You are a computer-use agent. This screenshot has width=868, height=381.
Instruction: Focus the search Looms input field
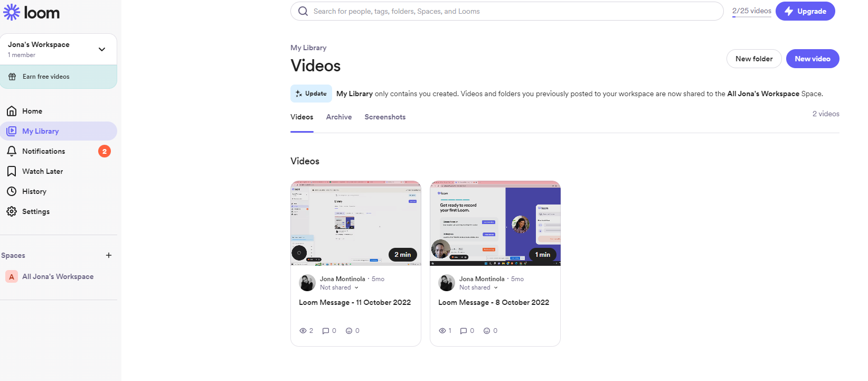507,11
